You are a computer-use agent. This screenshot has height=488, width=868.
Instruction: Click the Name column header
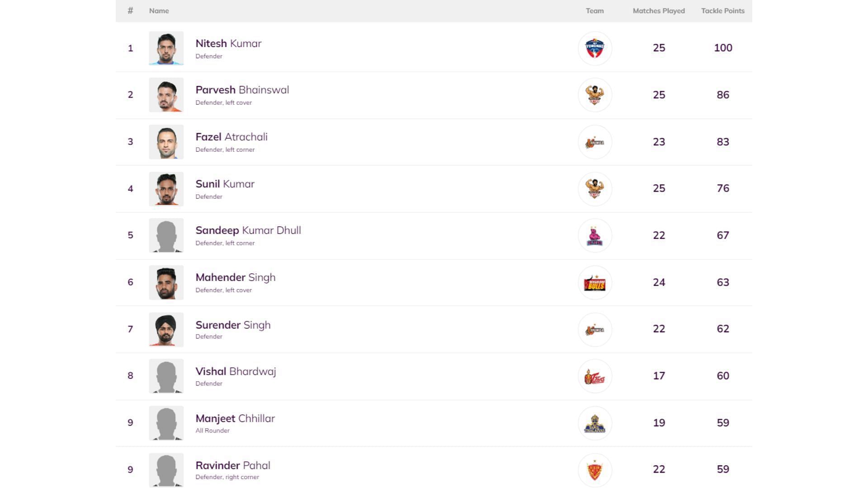pos(159,11)
